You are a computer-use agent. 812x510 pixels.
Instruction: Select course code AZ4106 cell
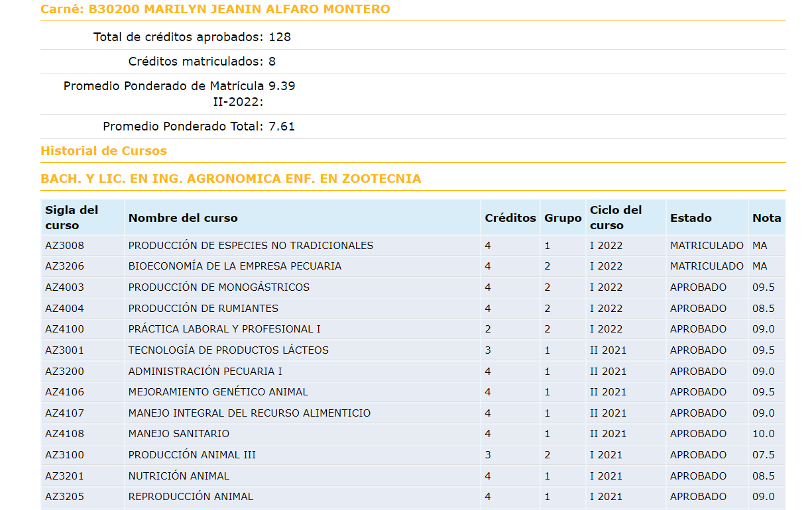pos(65,392)
